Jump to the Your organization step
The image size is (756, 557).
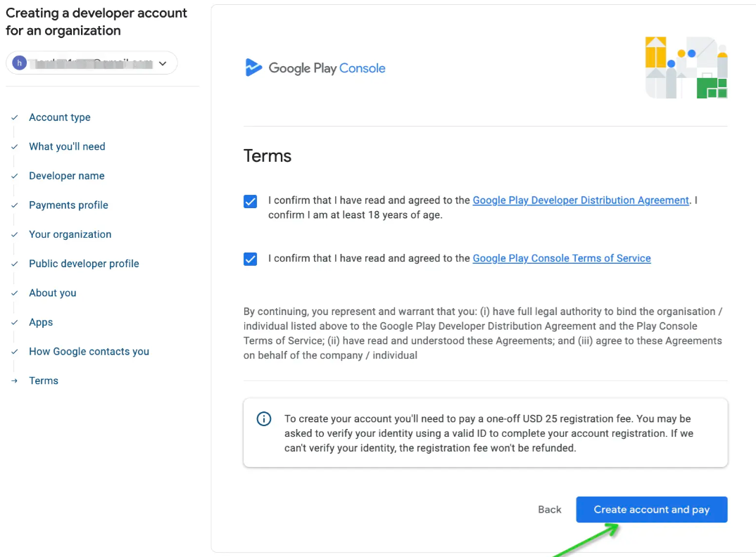(x=70, y=234)
